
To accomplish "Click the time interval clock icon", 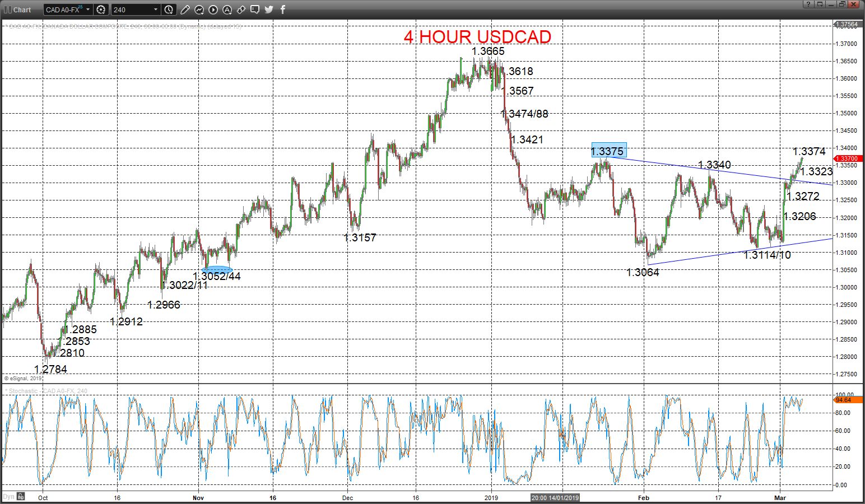I will tap(168, 10).
